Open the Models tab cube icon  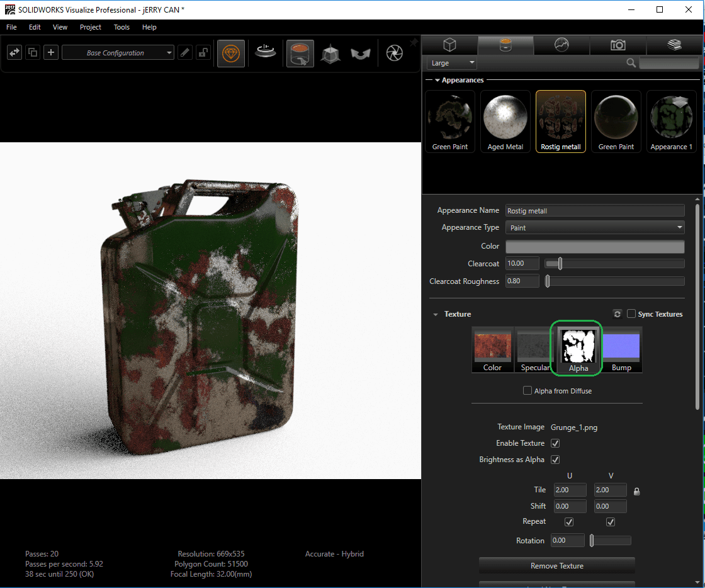point(449,45)
